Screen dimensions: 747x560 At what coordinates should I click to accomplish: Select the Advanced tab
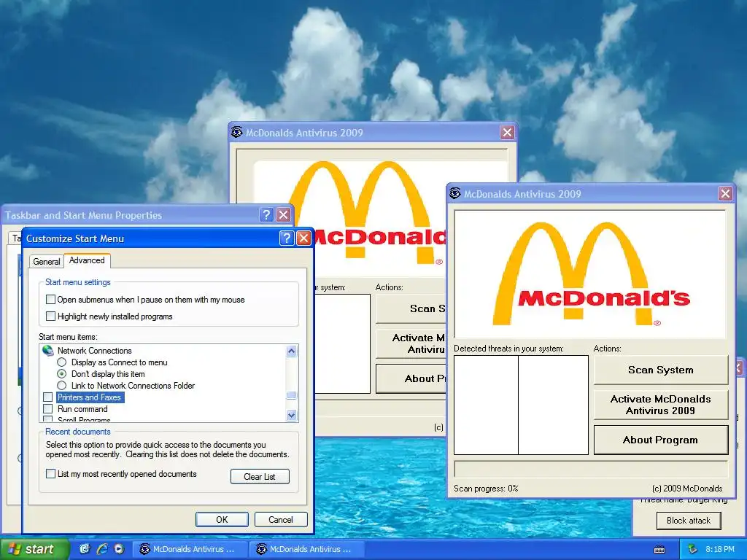click(x=87, y=260)
